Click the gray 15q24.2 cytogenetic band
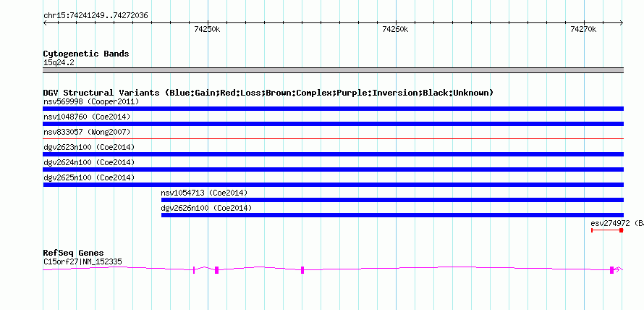This screenshot has height=310, width=644. pyautogui.click(x=333, y=70)
